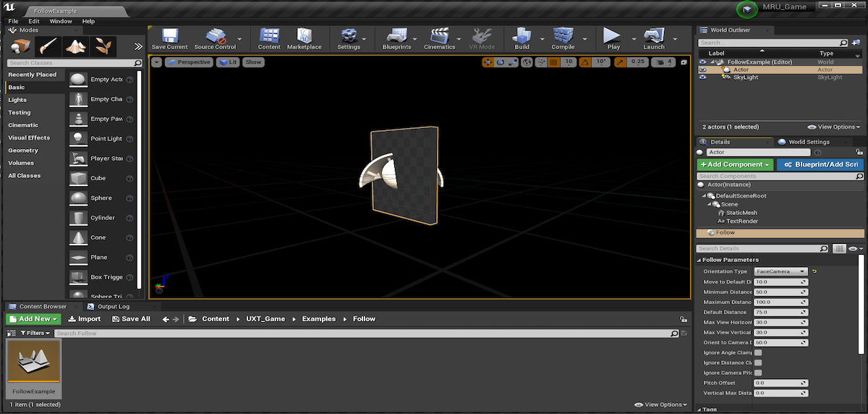The height and width of the screenshot is (414, 868).
Task: Open the Window menu
Action: click(x=60, y=22)
